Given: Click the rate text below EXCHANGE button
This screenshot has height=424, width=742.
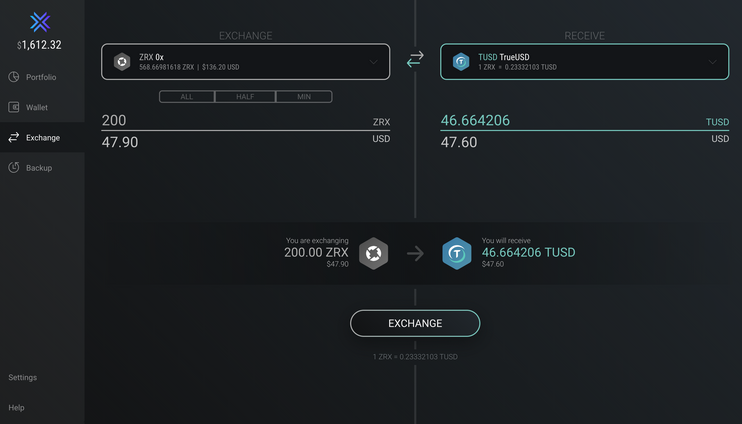Looking at the screenshot, I should coord(415,357).
